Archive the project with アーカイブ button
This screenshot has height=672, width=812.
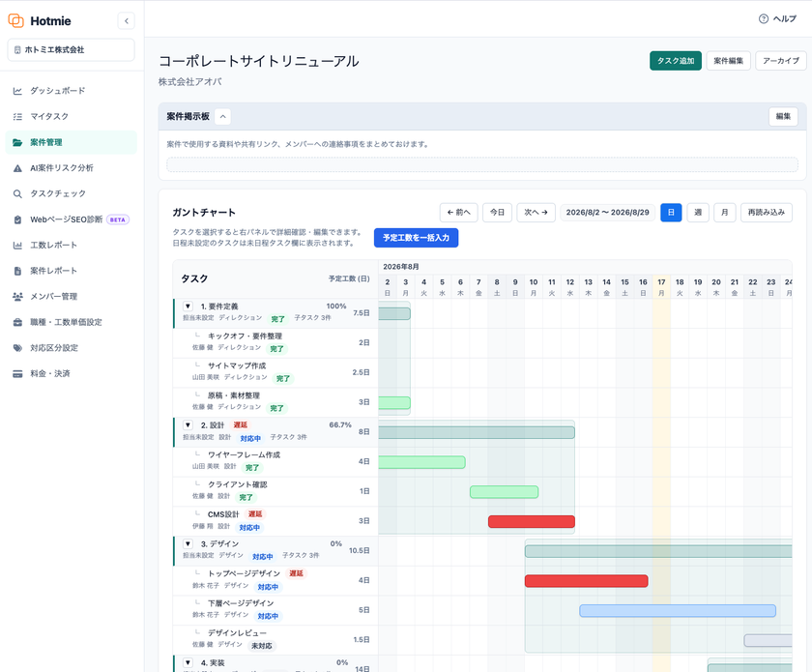pos(781,61)
